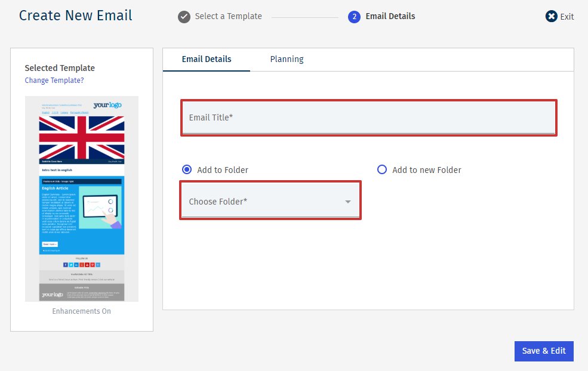Click the Change Template? link
The image size is (588, 371).
(54, 81)
